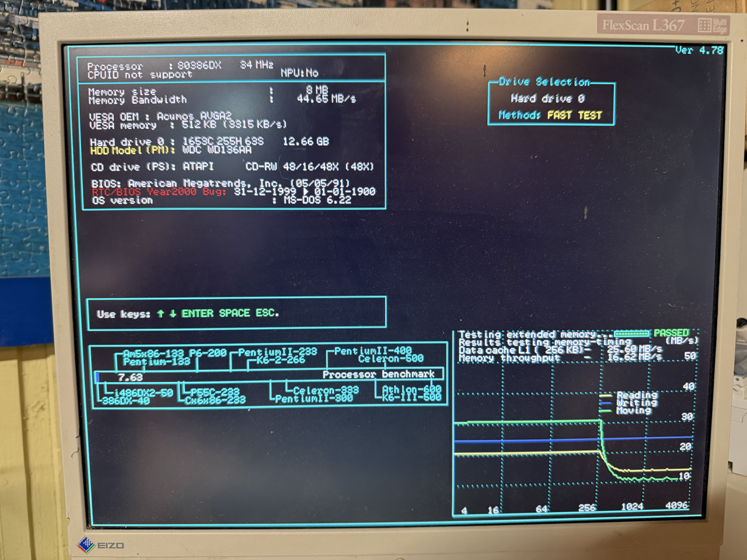Click the Athlon-600 reference label
Image resolution: width=747 pixels, height=560 pixels.
pos(411,389)
